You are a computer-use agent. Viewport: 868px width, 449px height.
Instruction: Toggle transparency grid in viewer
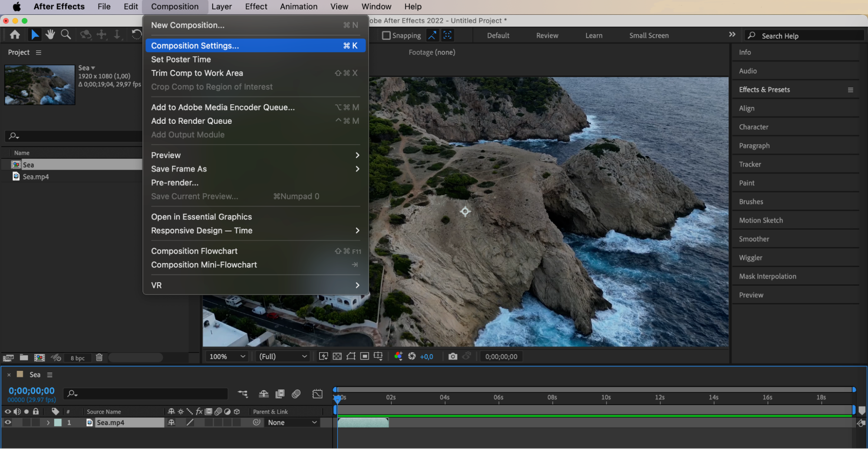click(337, 357)
